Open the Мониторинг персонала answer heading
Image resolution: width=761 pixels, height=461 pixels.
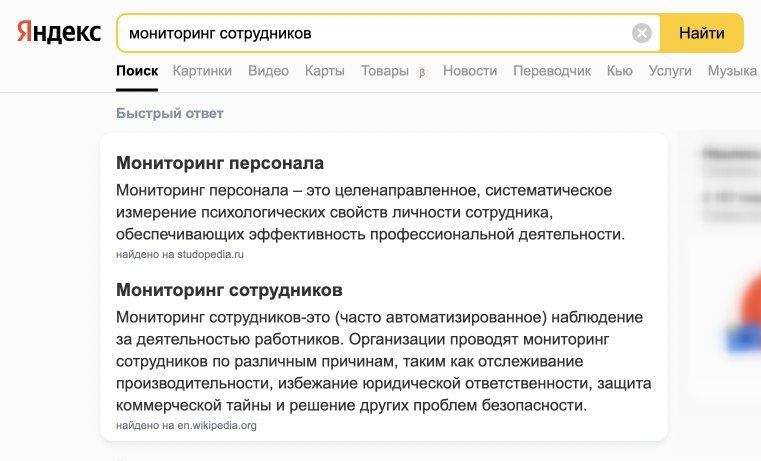click(x=220, y=163)
